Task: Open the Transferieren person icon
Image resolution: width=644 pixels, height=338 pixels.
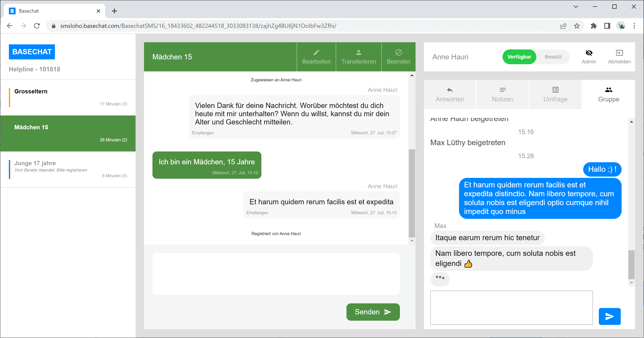Action: 359,52
